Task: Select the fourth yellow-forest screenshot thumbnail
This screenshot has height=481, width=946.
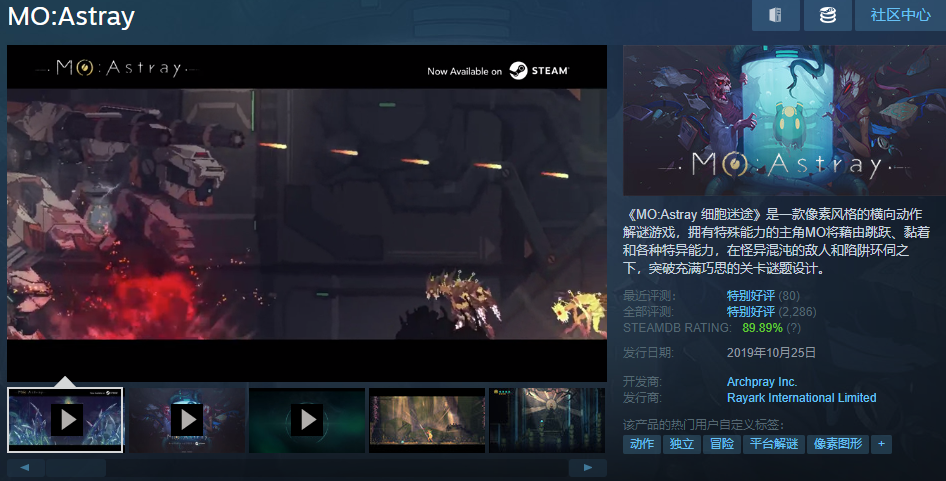Action: pos(427,420)
